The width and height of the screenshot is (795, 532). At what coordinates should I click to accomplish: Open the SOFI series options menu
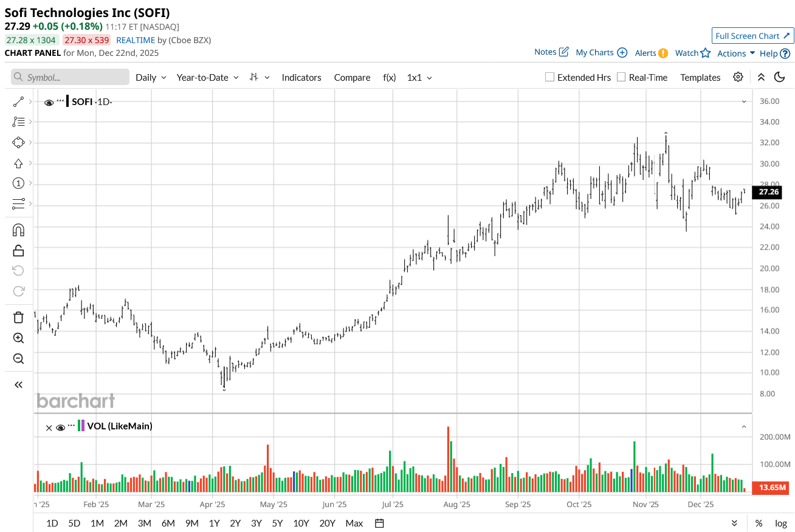coord(61,100)
